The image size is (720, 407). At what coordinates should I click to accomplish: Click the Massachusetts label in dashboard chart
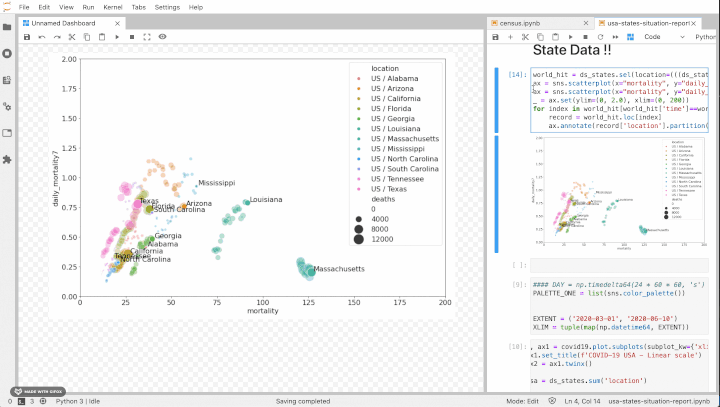click(339, 269)
